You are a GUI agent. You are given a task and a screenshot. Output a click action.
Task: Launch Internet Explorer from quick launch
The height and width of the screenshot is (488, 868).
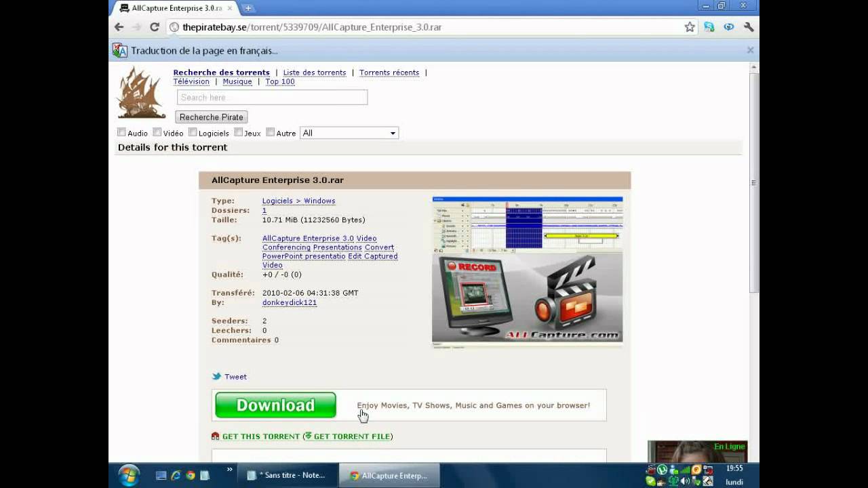(x=176, y=476)
